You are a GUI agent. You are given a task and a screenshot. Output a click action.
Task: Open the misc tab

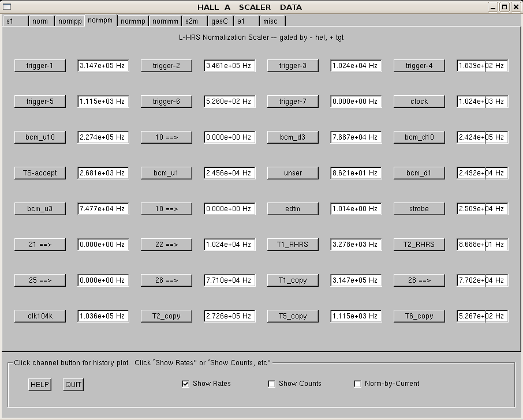point(272,21)
